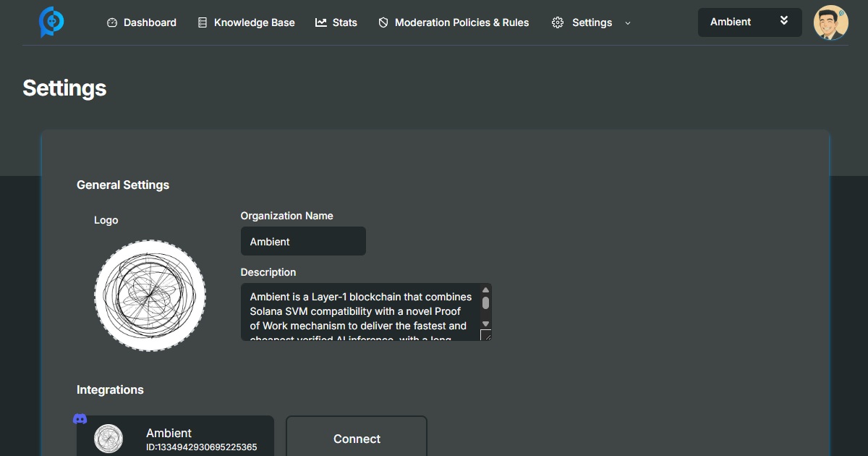Click inside the Description text area

pos(359,312)
